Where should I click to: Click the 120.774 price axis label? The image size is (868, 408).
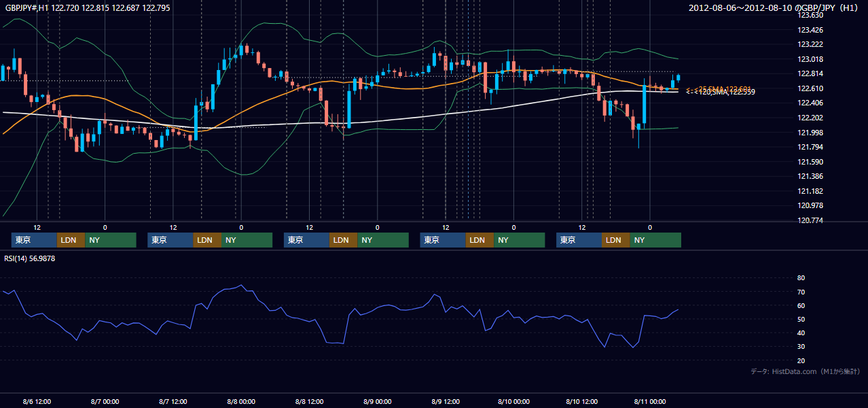tap(810, 221)
